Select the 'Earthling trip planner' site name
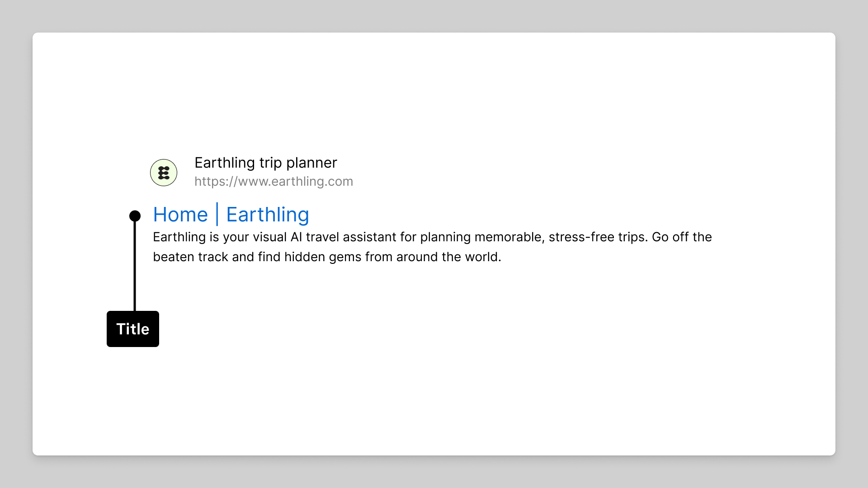This screenshot has height=488, width=868. [266, 163]
